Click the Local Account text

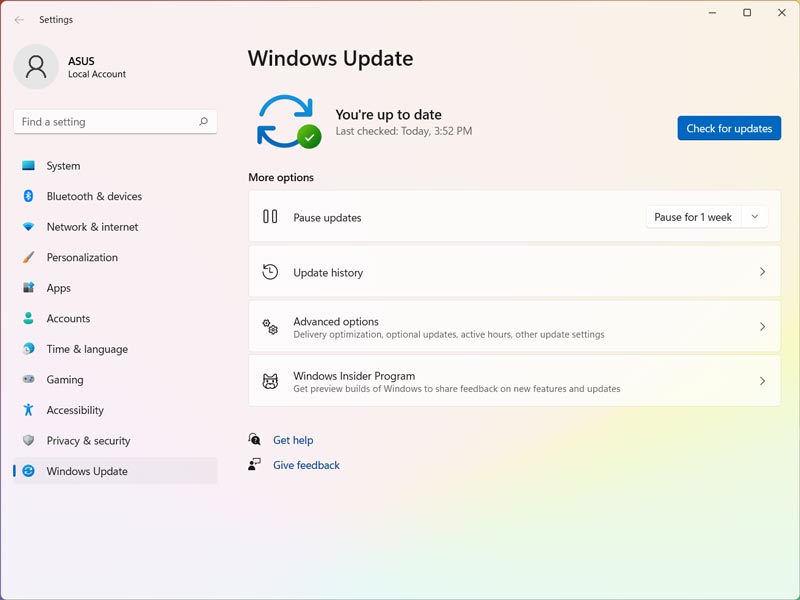click(97, 74)
